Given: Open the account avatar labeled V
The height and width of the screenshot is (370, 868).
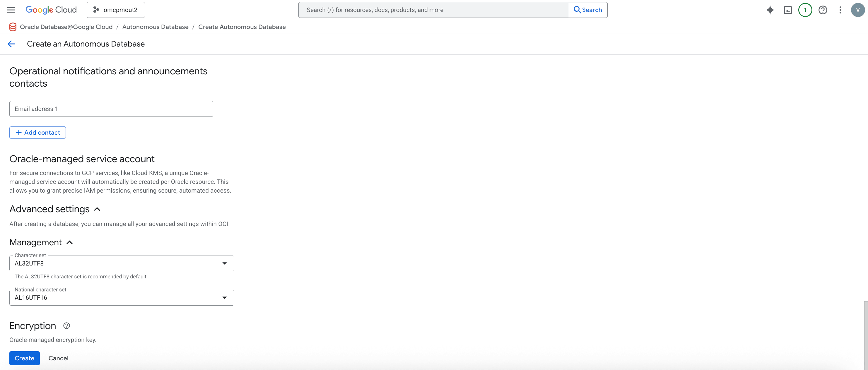Looking at the screenshot, I should [x=858, y=10].
